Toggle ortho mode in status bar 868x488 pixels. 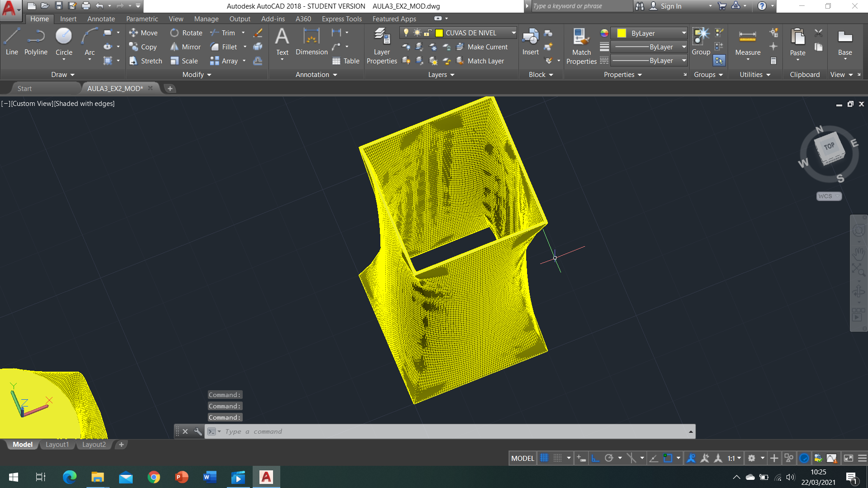click(x=595, y=458)
